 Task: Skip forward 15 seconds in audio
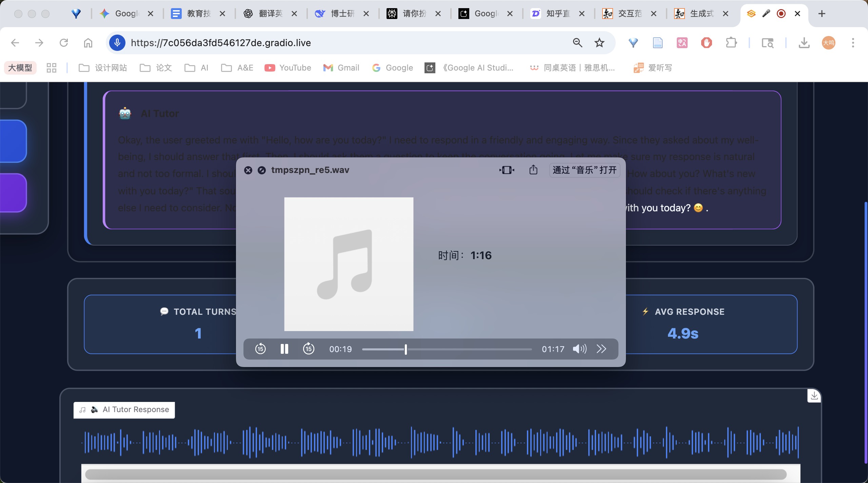[309, 349]
